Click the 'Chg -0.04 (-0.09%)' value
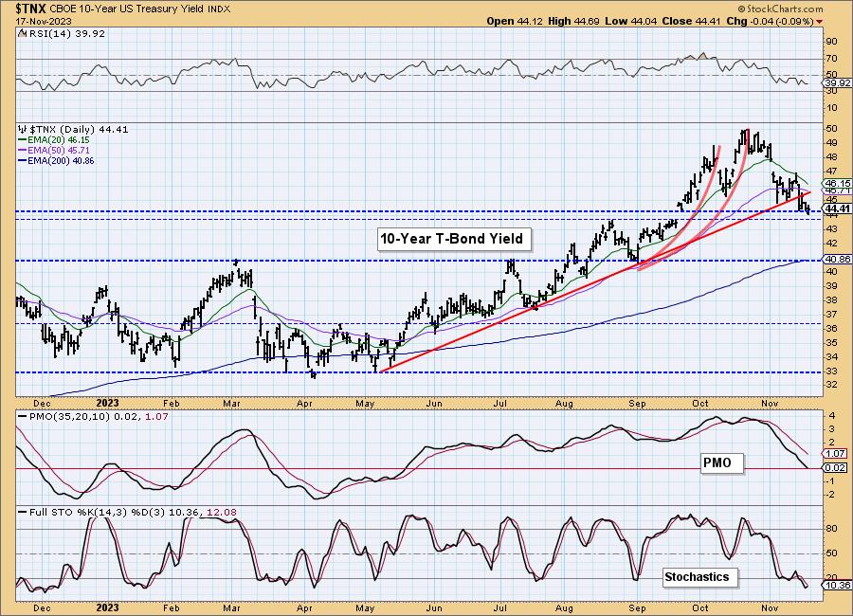Viewport: 853px width, 616px height. [771, 21]
